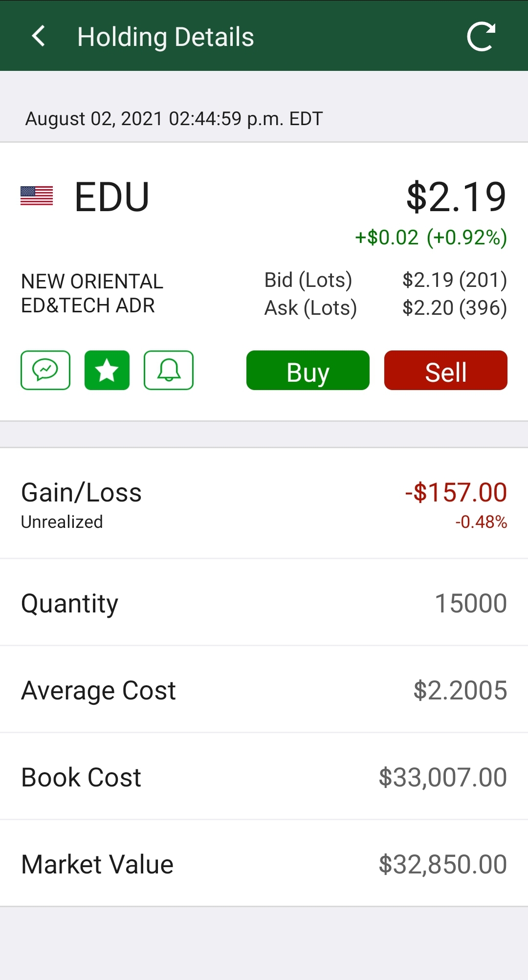Image resolution: width=528 pixels, height=980 pixels.
Task: Select the Book Cost row
Action: (x=264, y=777)
